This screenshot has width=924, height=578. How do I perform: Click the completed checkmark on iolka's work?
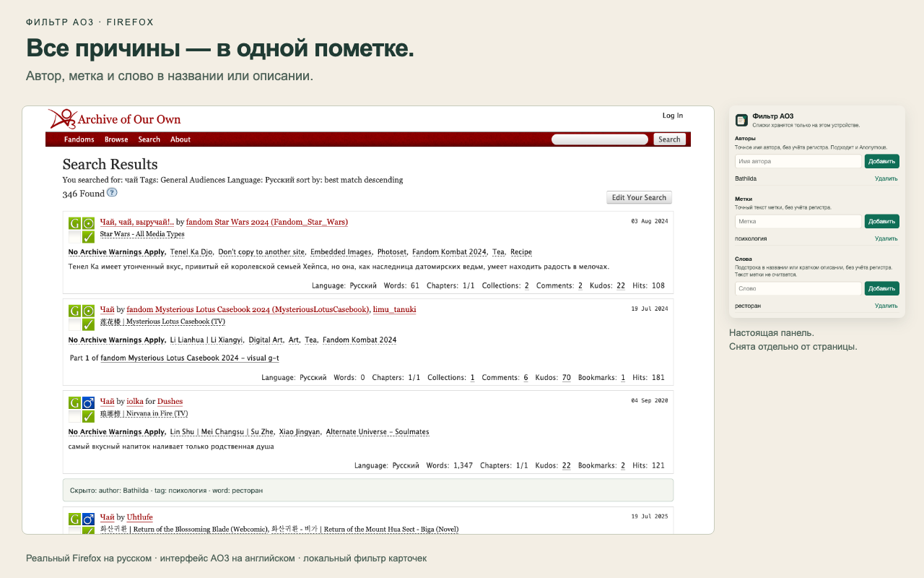(x=89, y=417)
